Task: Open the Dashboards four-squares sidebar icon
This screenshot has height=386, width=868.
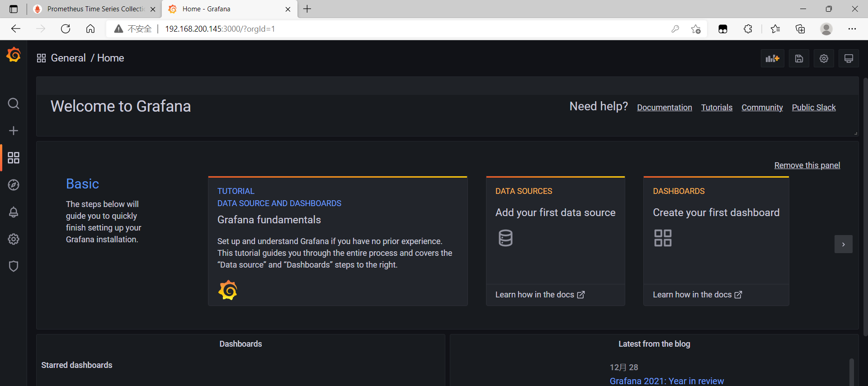Action: (x=14, y=158)
